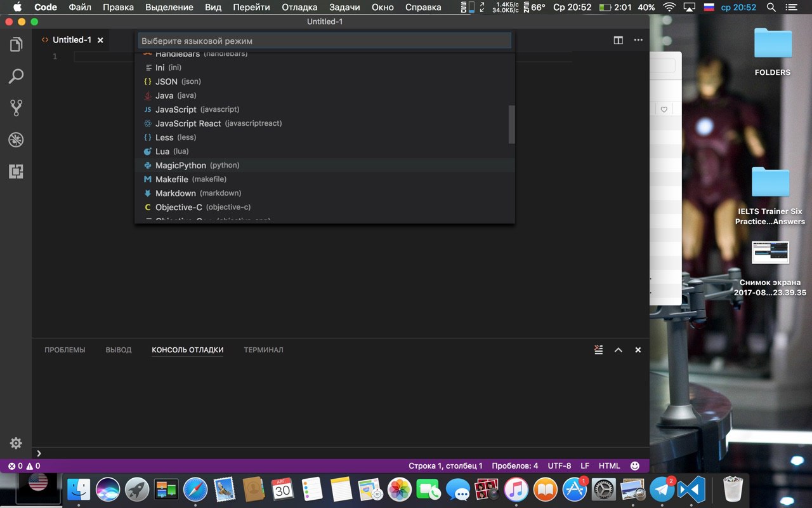Choose Less language mode
Image resolution: width=812 pixels, height=508 pixels.
(x=325, y=137)
